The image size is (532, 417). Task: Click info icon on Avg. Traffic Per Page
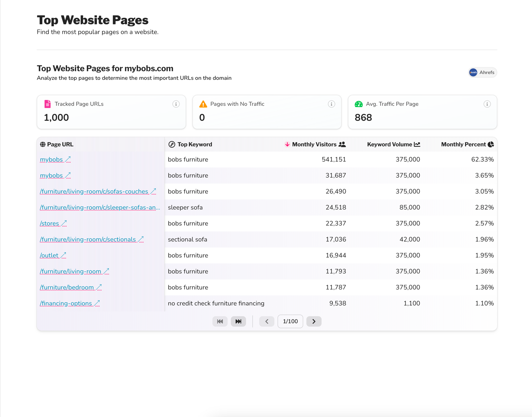pos(487,104)
